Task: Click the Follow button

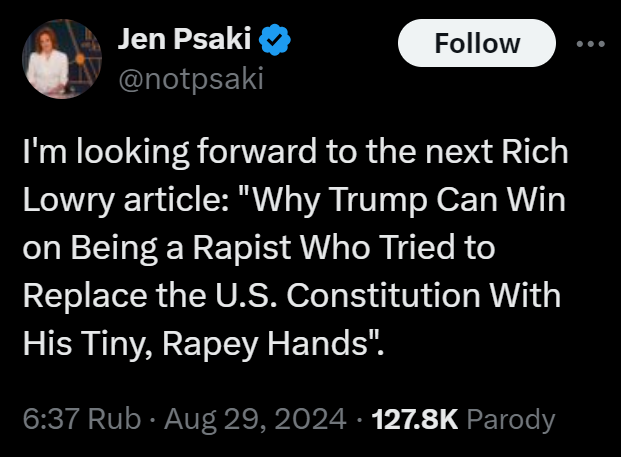Action: pos(477,44)
